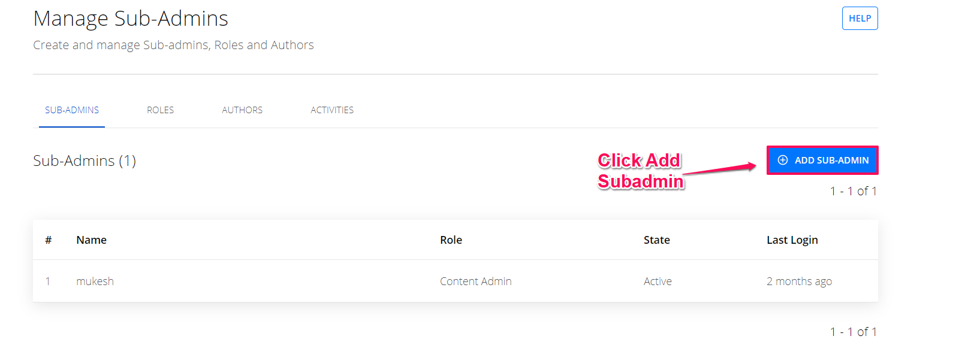
Task: Click the Active state of mukesh
Action: point(658,281)
